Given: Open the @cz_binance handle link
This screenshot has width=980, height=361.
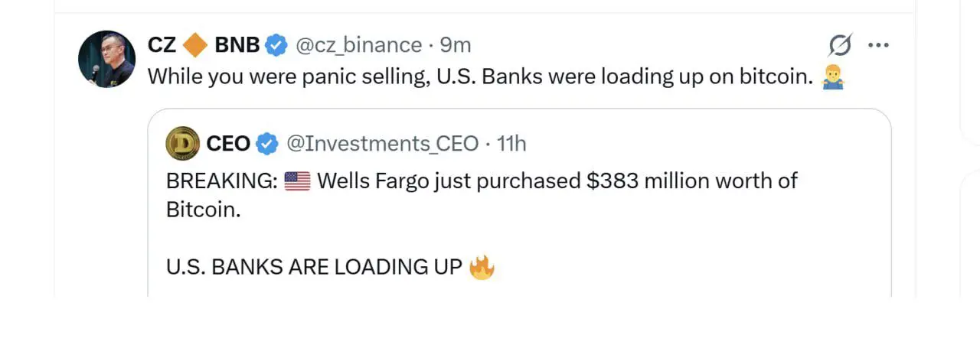Looking at the screenshot, I should point(358,45).
